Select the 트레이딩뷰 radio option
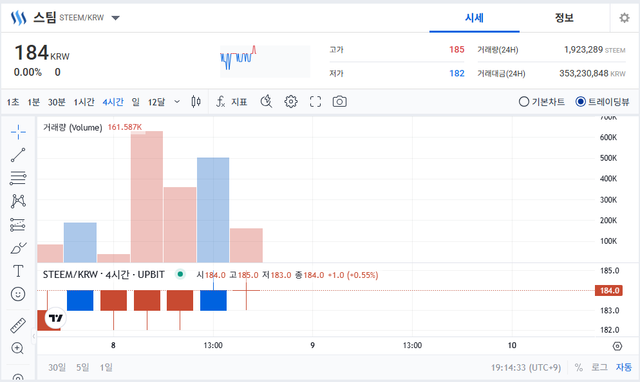This screenshot has height=382, width=640. click(602, 102)
